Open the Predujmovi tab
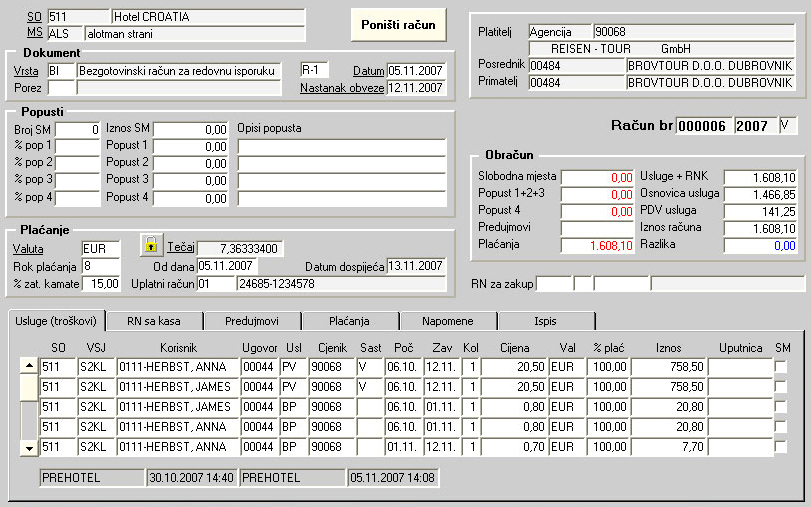This screenshot has height=507, width=811. click(252, 321)
